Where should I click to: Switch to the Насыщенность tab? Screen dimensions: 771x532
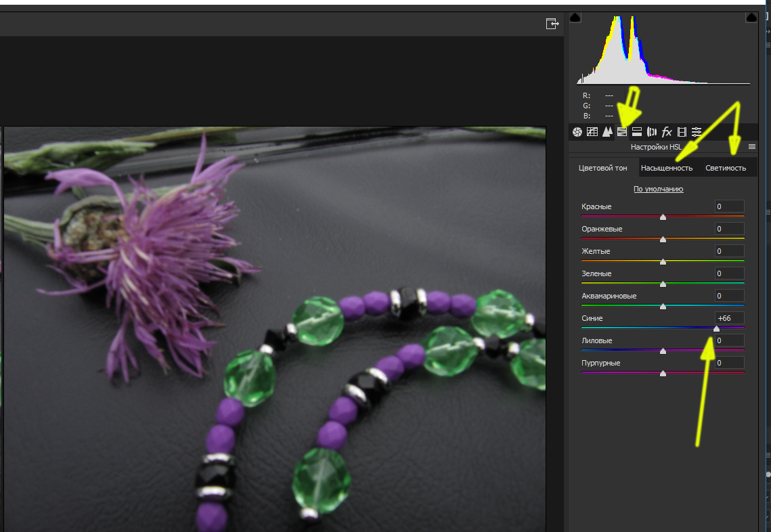coord(667,168)
